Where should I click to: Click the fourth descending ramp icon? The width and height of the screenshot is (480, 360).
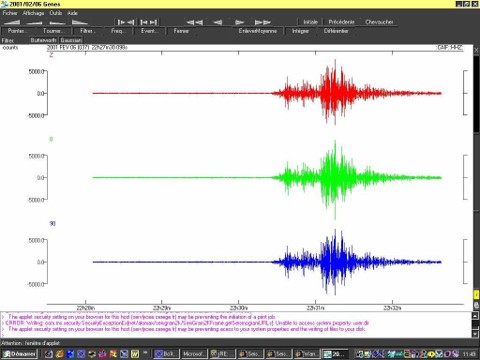click(80, 22)
